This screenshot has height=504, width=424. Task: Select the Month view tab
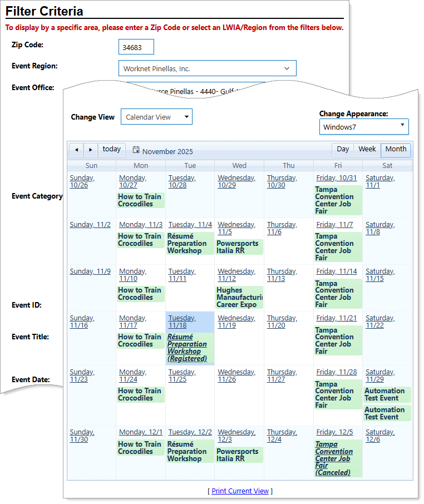396,150
